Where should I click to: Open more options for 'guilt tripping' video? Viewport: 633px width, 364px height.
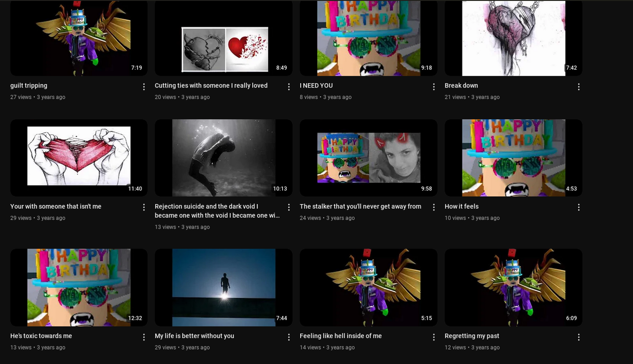coord(144,87)
